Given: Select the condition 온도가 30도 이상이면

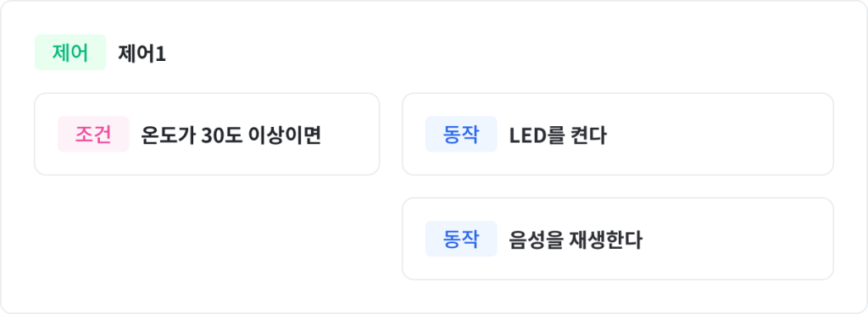Looking at the screenshot, I should pyautogui.click(x=231, y=135).
